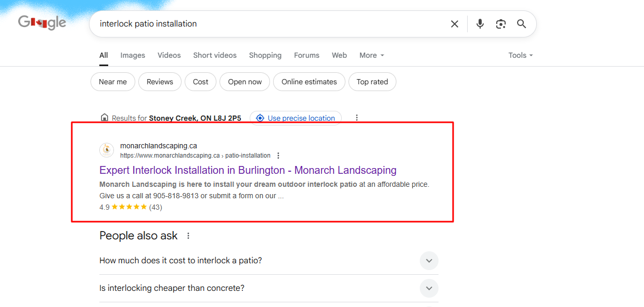This screenshot has height=307, width=644.
Task: Open the Tools dropdown
Action: 521,55
